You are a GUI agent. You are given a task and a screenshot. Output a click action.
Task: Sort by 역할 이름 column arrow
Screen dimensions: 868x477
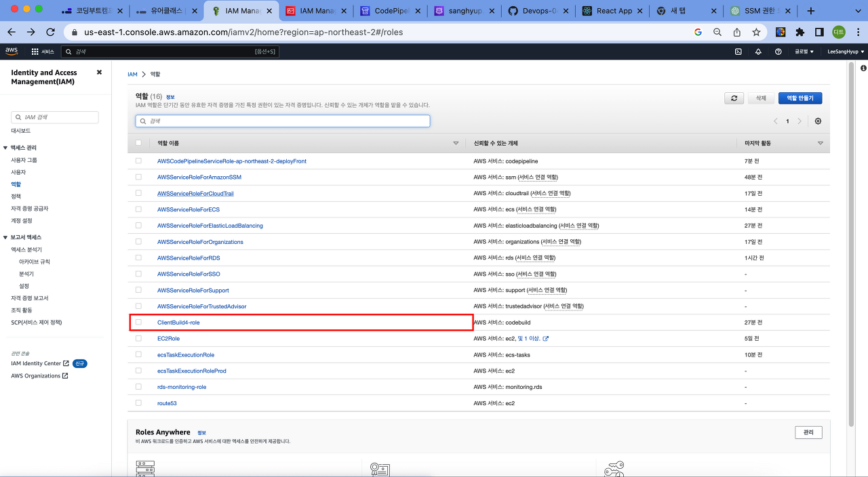click(x=456, y=144)
